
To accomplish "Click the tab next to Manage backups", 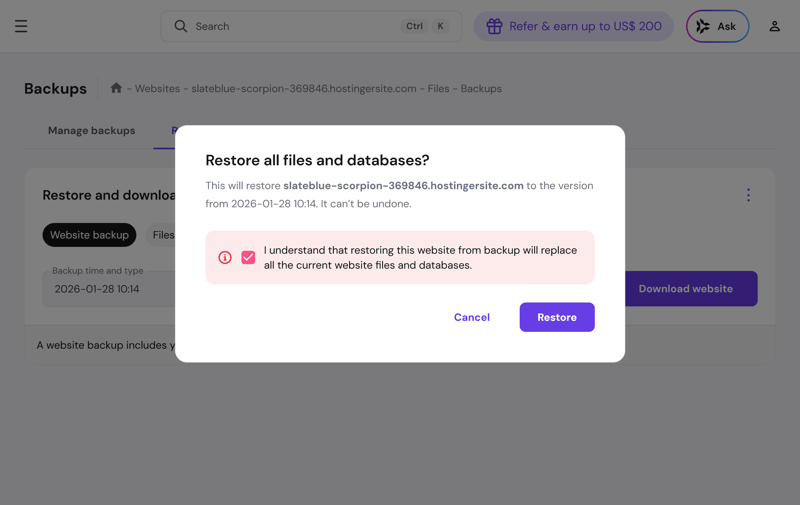I will [173, 131].
